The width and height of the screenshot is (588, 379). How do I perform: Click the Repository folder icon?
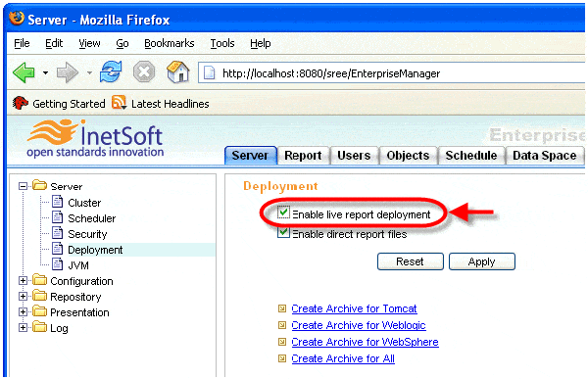39,296
